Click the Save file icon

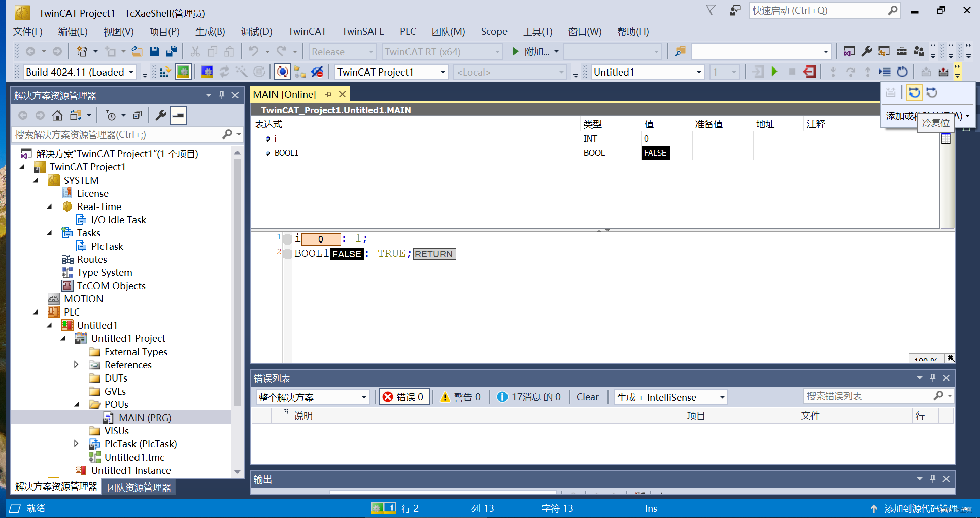[x=154, y=51]
